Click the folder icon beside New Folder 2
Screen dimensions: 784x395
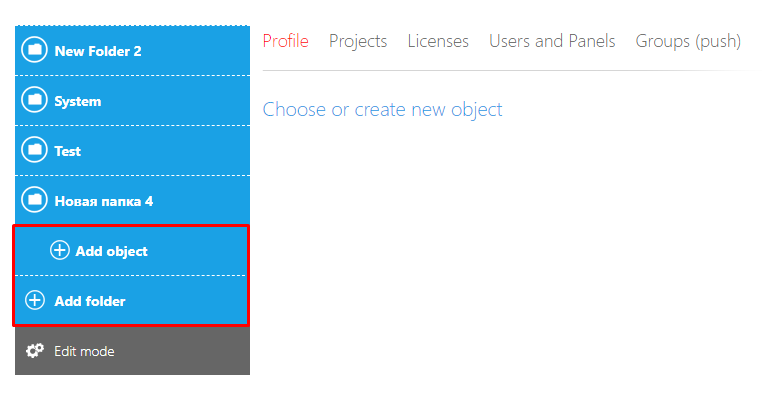click(x=34, y=50)
